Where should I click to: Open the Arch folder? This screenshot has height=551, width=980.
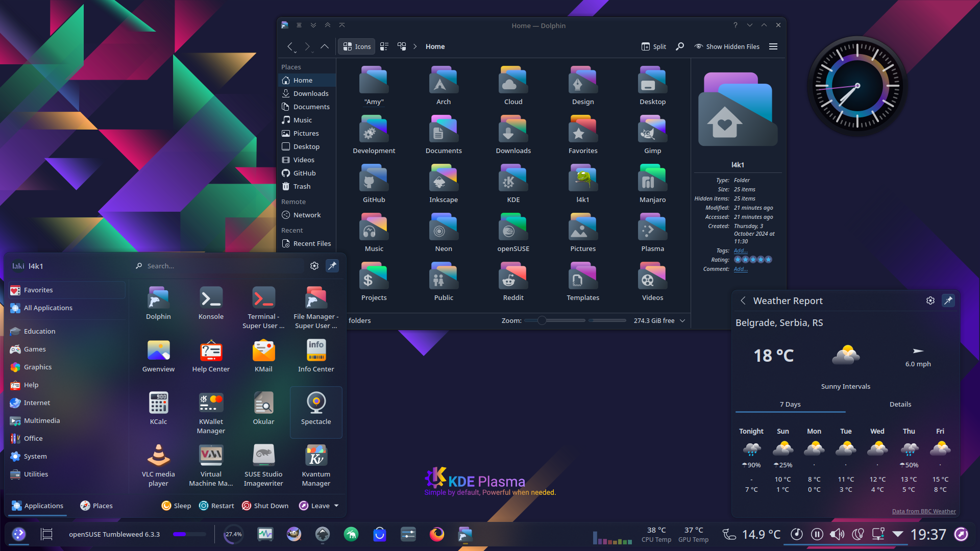(443, 86)
